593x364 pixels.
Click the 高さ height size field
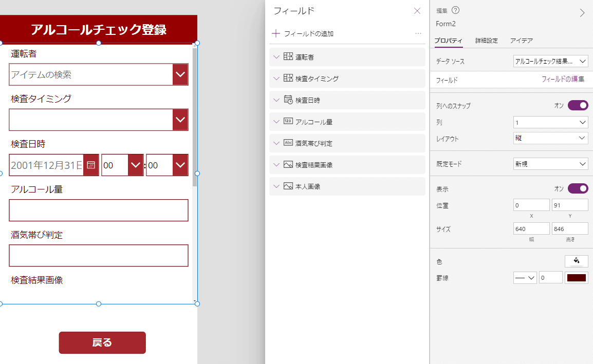coord(570,228)
